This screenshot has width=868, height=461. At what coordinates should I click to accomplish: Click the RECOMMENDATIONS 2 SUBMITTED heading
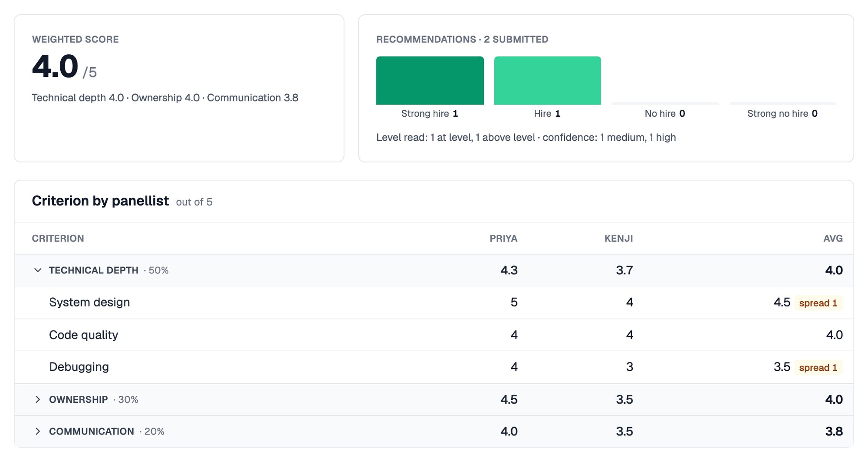[x=462, y=40]
